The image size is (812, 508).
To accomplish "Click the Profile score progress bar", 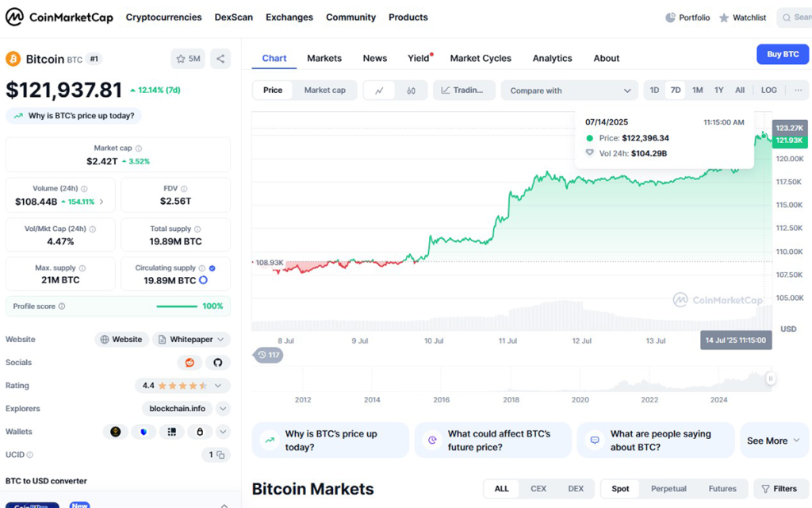I will point(177,306).
